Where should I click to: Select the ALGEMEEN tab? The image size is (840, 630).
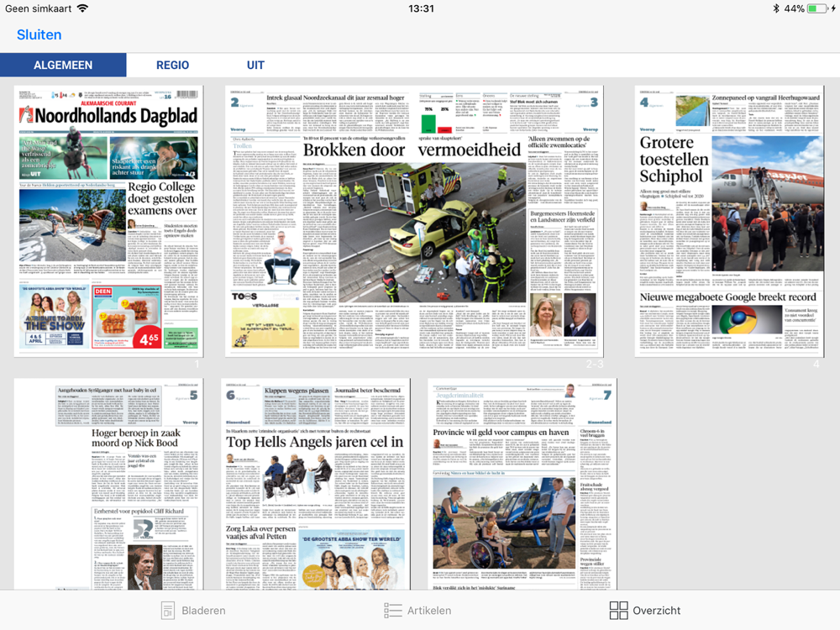pos(63,65)
